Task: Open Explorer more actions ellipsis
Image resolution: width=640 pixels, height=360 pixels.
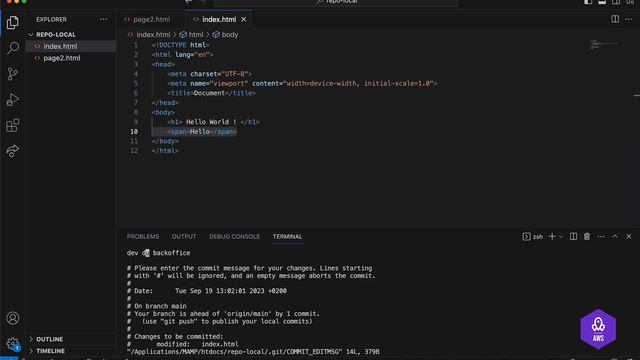Action: (x=104, y=20)
